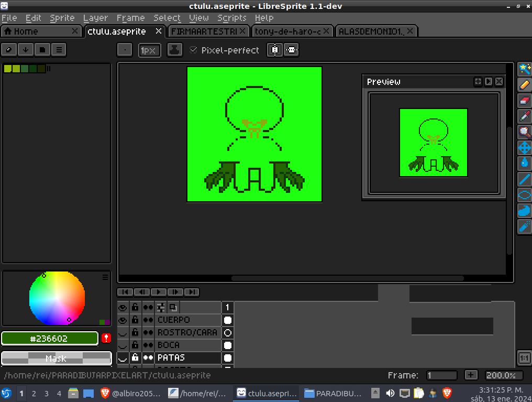The height and width of the screenshot is (402, 532).
Task: Select the Line tool
Action: (524, 179)
